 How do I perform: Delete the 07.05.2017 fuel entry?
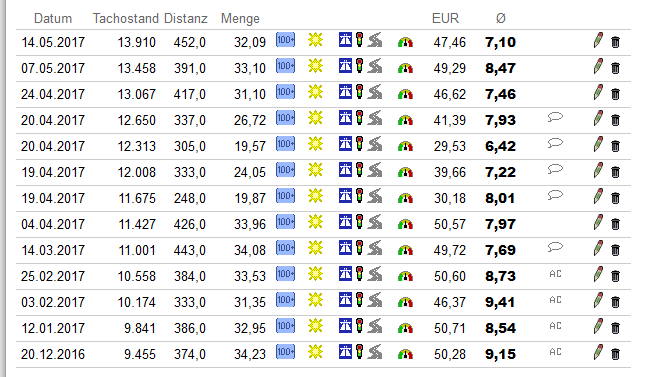[x=615, y=68]
